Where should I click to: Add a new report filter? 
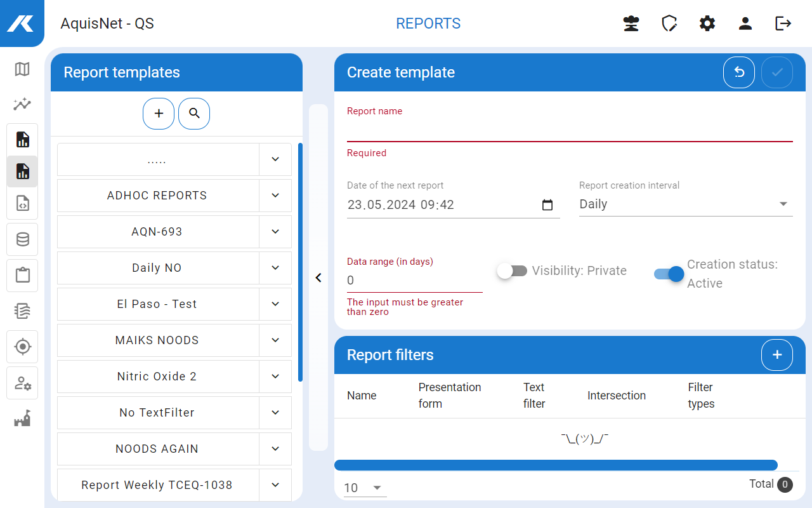(x=777, y=355)
